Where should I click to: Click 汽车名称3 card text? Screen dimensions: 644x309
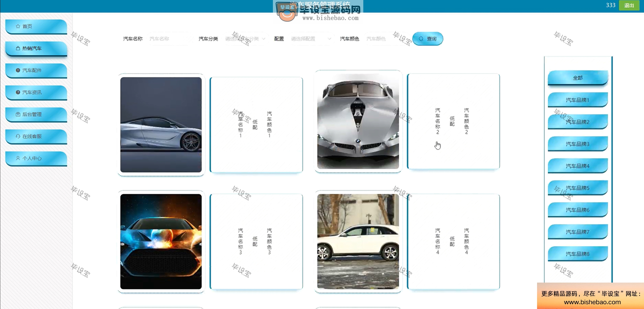[x=241, y=241]
